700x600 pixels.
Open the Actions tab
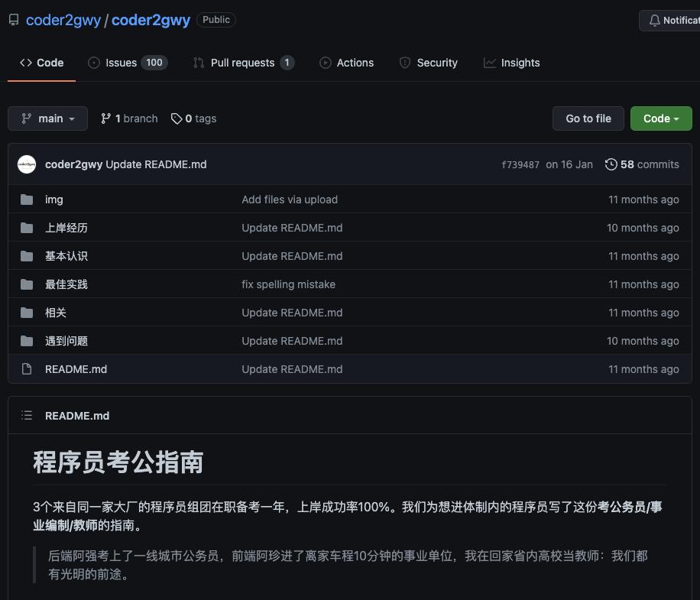tap(346, 63)
